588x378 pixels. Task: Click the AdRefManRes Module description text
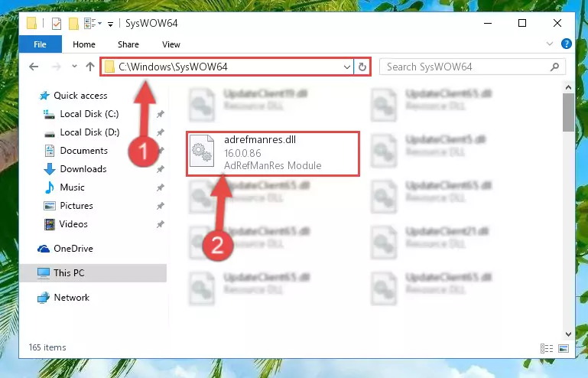pyautogui.click(x=273, y=165)
